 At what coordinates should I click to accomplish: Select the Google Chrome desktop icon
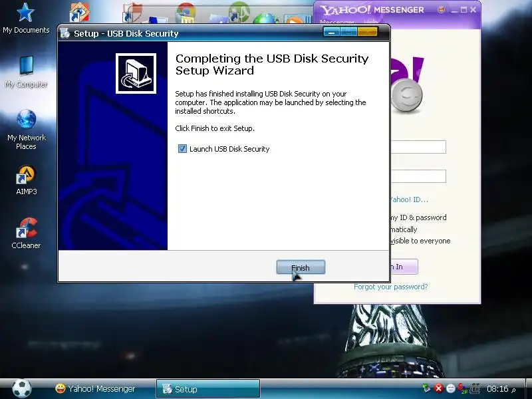186,12
